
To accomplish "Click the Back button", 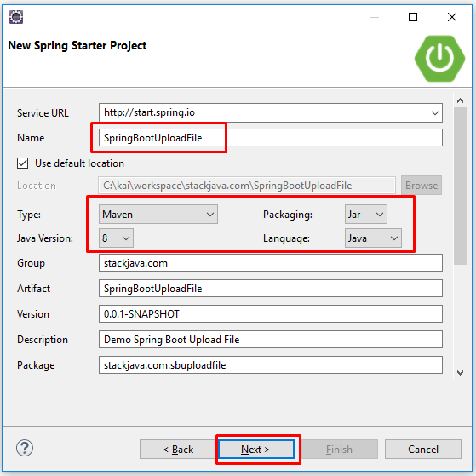I will click(178, 450).
